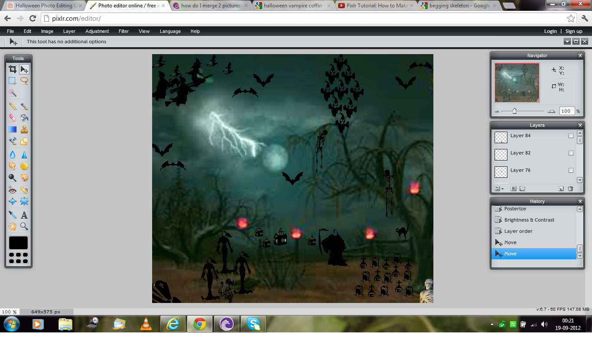This screenshot has width=592, height=364.
Task: Create a new layer
Action: pyautogui.click(x=561, y=188)
